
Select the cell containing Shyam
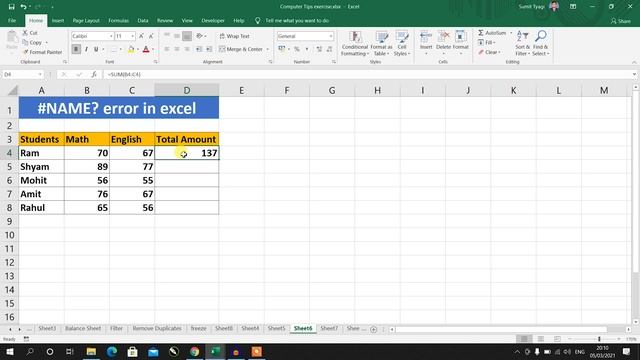[41, 167]
